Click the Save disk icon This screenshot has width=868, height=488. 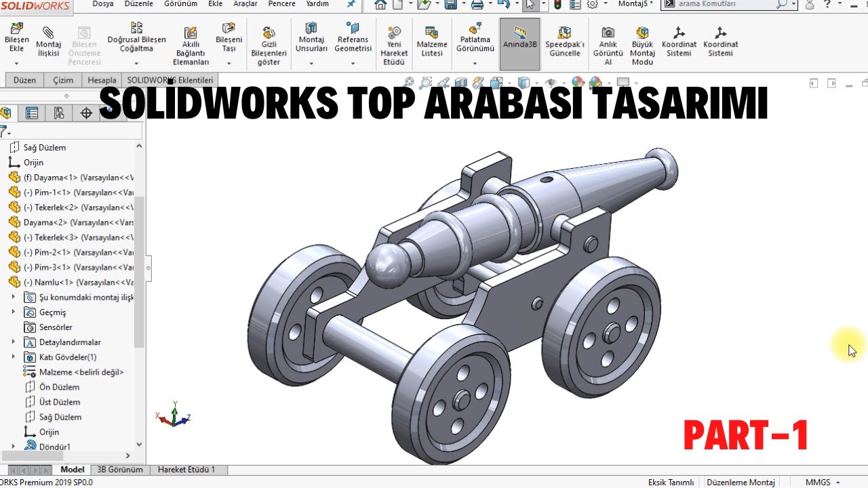pyautogui.click(x=450, y=5)
